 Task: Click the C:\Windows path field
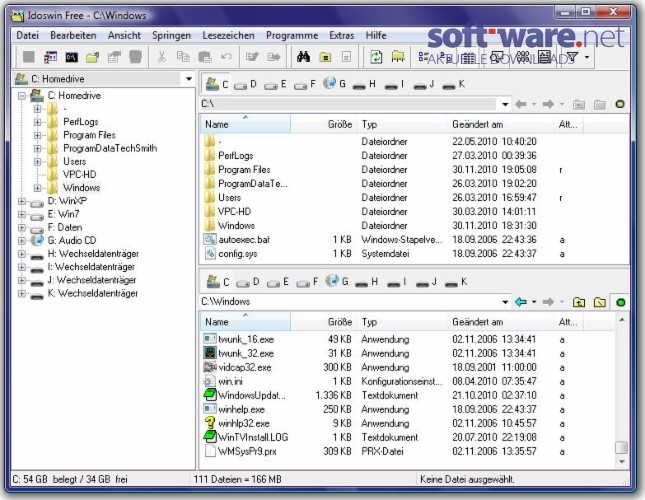click(350, 302)
